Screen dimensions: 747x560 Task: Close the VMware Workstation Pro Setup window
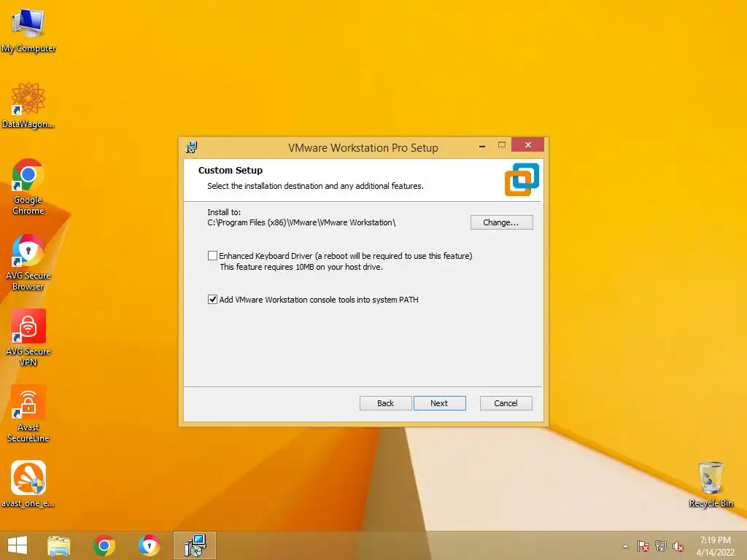[x=528, y=145]
